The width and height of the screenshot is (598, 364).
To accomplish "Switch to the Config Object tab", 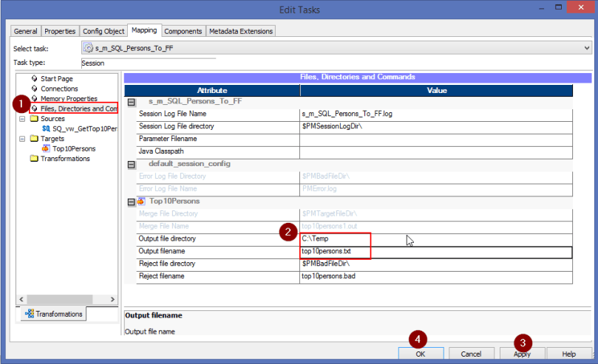I will click(x=103, y=31).
